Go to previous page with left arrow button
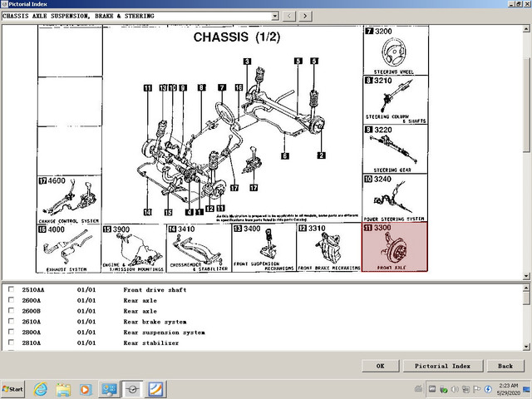 (x=289, y=16)
